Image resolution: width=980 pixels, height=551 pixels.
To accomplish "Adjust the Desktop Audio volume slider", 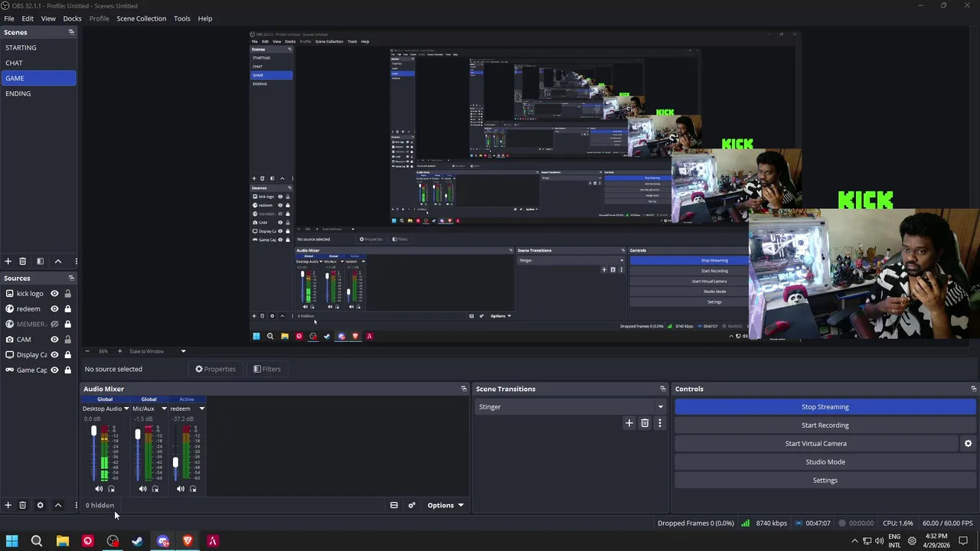I will point(93,432).
